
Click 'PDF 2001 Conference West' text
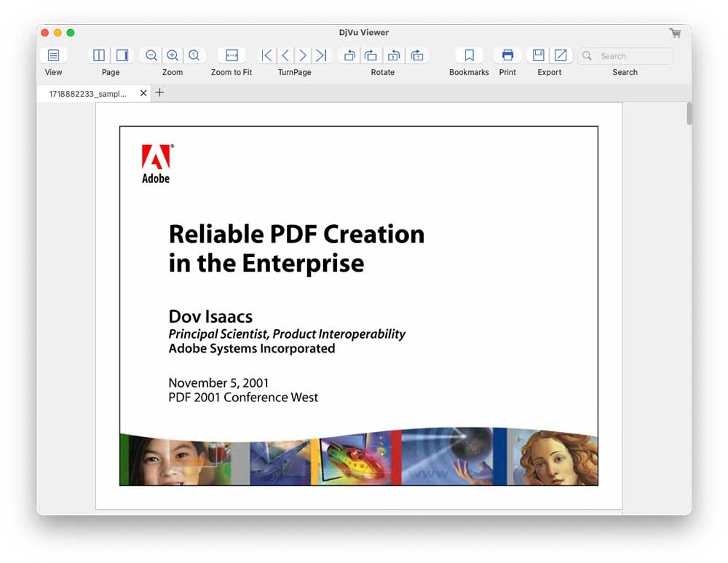click(x=243, y=398)
